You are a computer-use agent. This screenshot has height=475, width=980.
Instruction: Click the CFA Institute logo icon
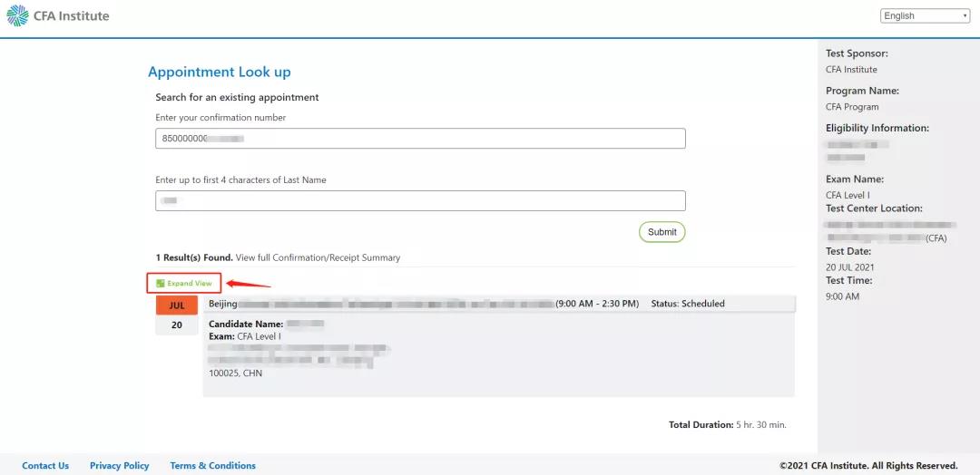click(x=17, y=15)
